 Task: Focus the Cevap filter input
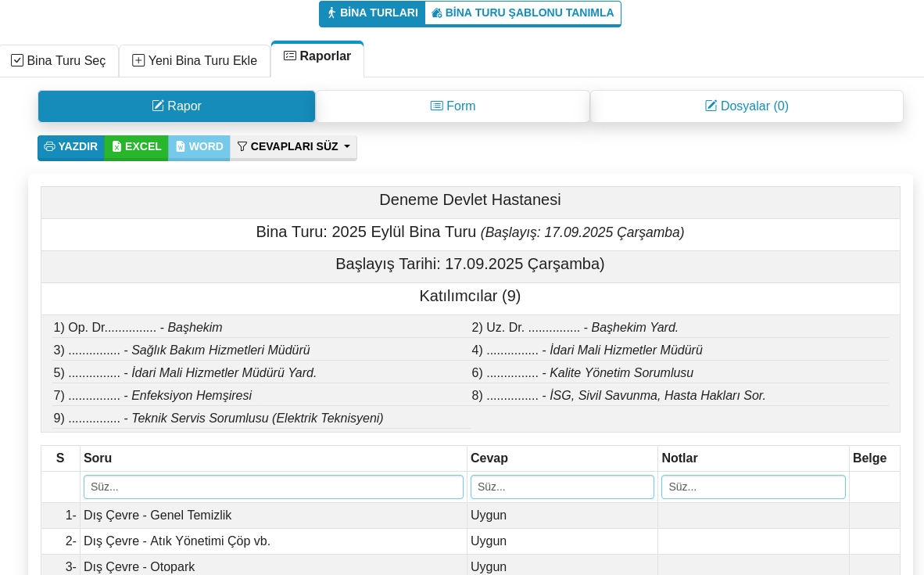tap(562, 487)
